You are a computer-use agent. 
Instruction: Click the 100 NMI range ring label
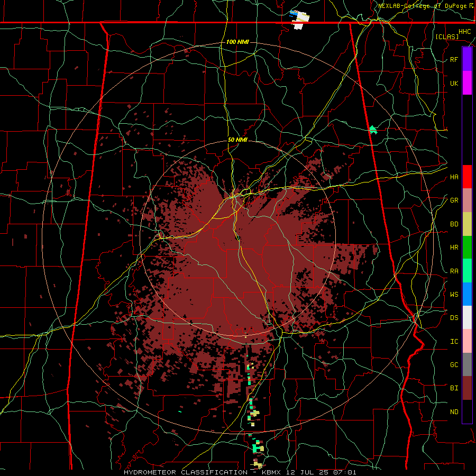(237, 42)
